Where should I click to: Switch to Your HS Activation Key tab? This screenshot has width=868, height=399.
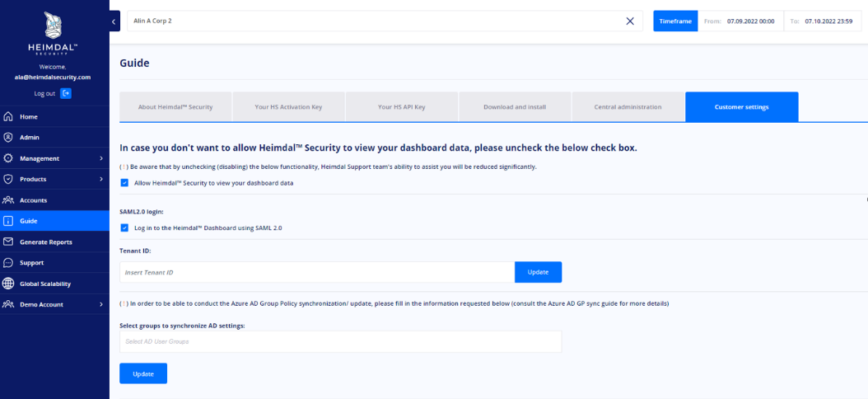(x=288, y=107)
